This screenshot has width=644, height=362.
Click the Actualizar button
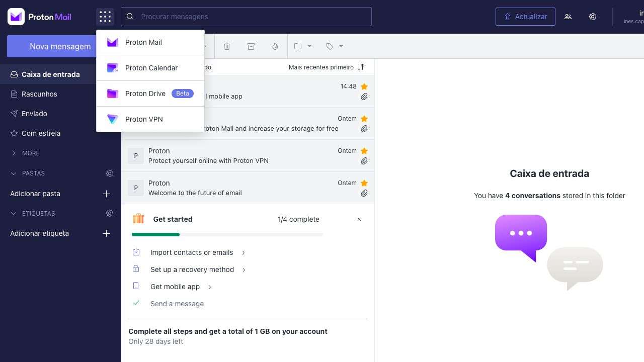click(x=525, y=17)
